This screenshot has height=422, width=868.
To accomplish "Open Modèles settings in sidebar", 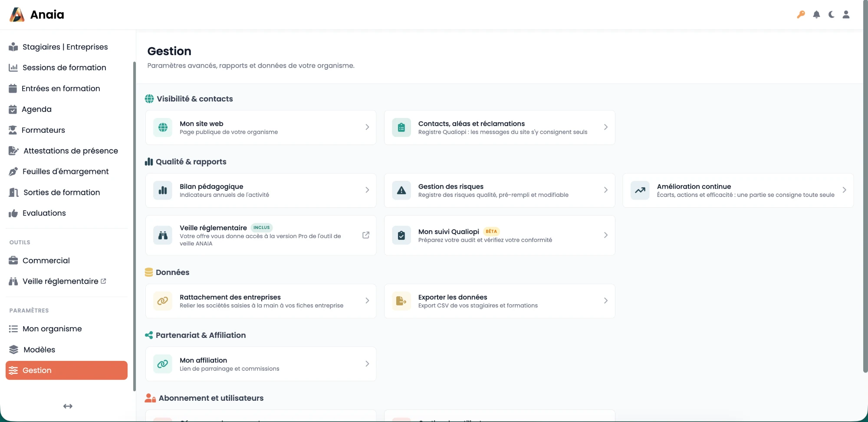I will (x=39, y=350).
